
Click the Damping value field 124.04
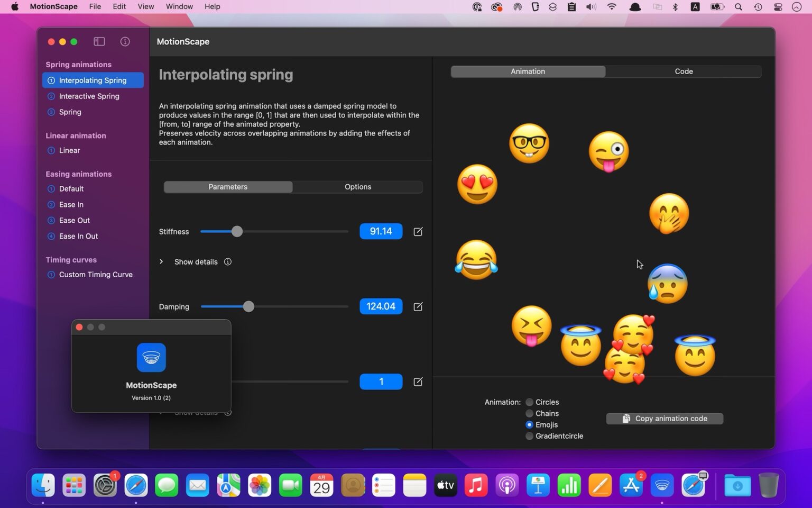[381, 307]
